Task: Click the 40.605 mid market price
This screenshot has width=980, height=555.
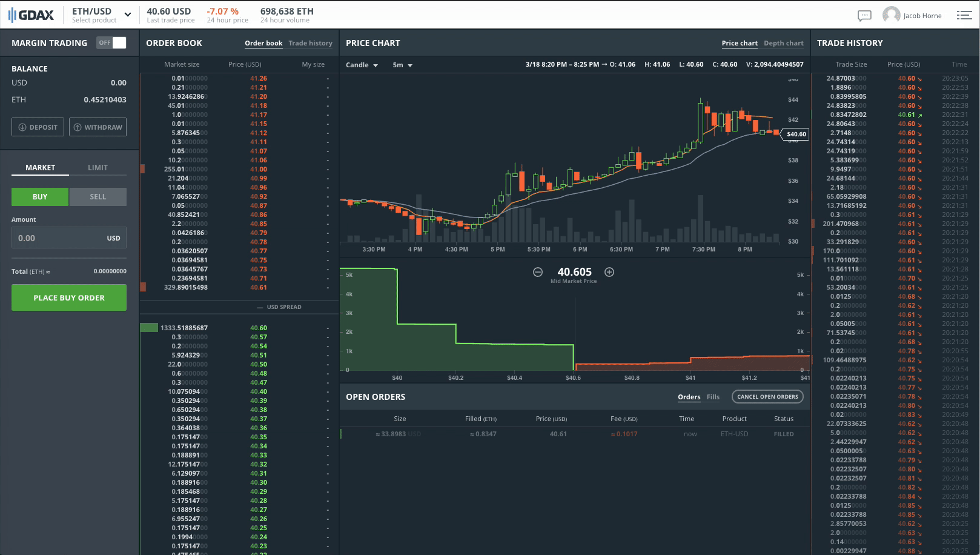Action: 574,272
